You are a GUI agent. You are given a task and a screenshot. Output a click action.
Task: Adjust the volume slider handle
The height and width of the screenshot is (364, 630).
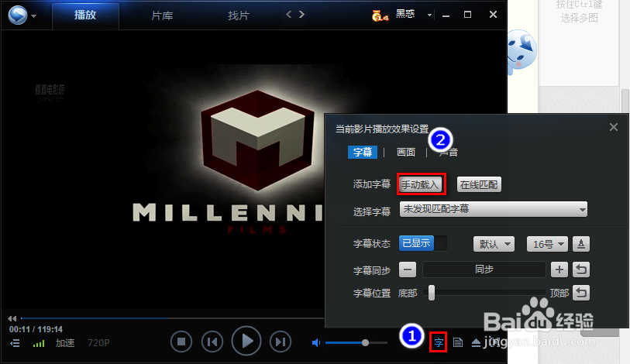click(x=365, y=343)
